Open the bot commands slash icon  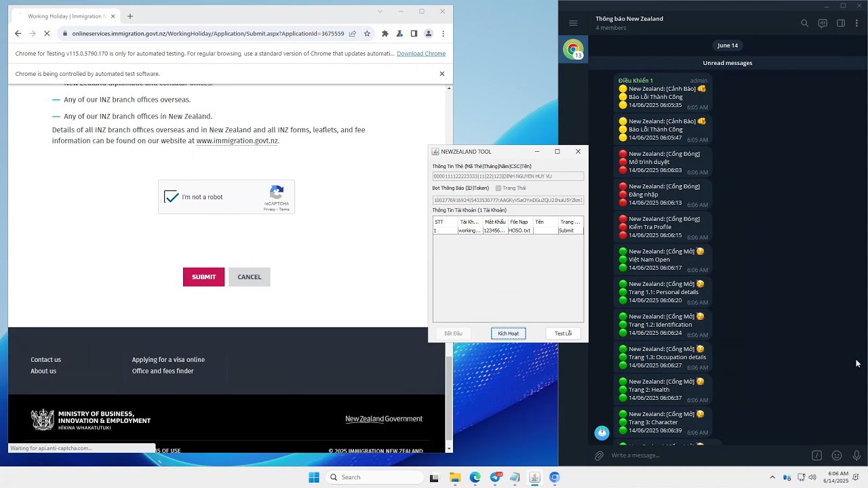[x=817, y=455]
